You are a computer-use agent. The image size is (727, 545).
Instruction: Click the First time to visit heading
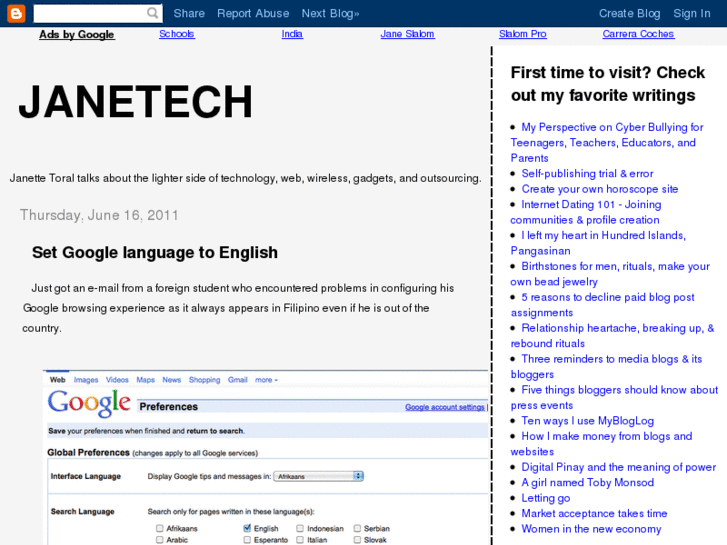tap(607, 84)
